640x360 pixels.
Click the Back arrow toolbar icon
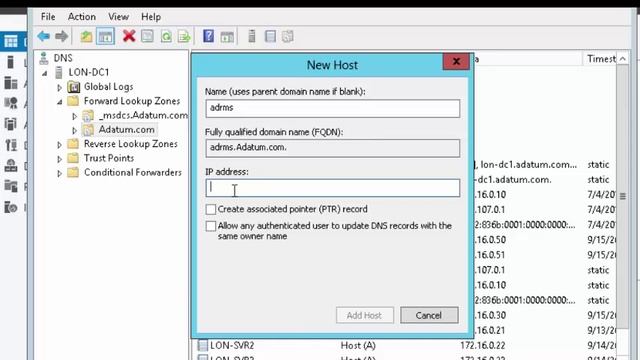coord(44,36)
